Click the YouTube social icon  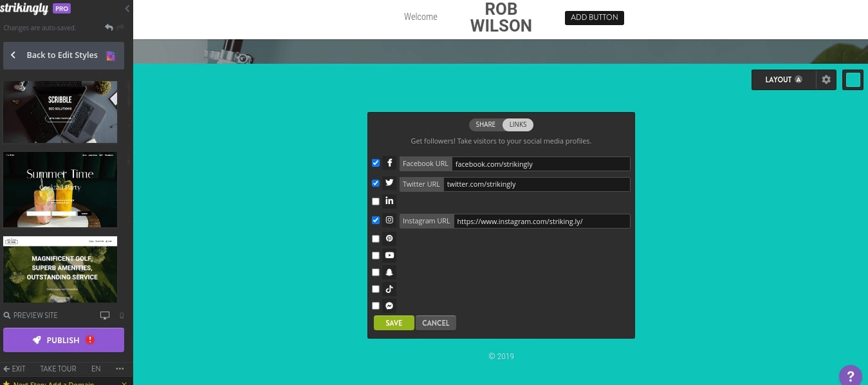click(x=389, y=255)
